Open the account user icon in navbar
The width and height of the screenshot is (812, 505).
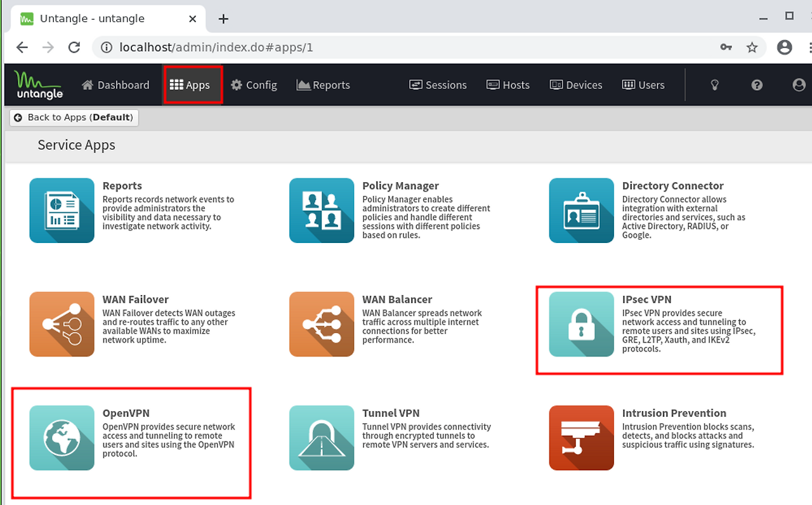pos(799,85)
